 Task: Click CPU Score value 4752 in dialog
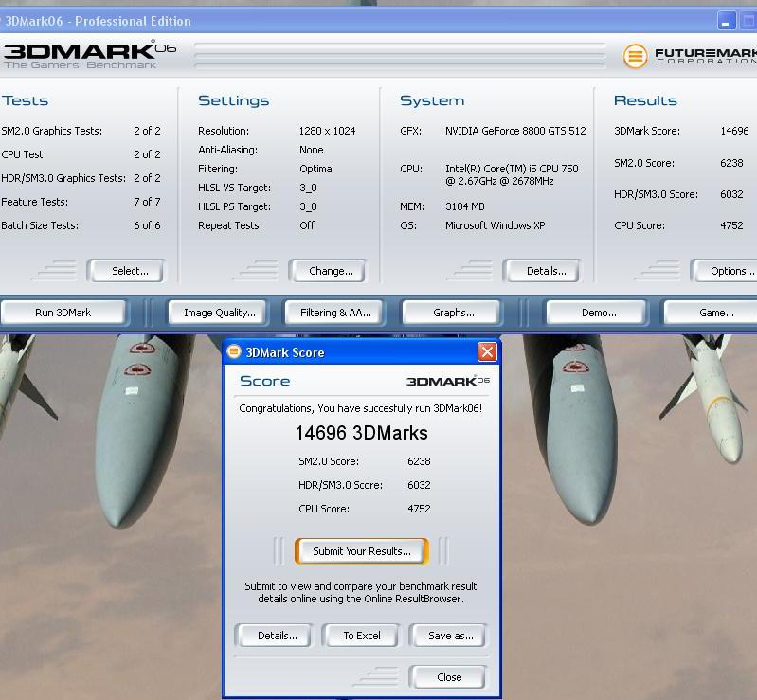click(419, 509)
